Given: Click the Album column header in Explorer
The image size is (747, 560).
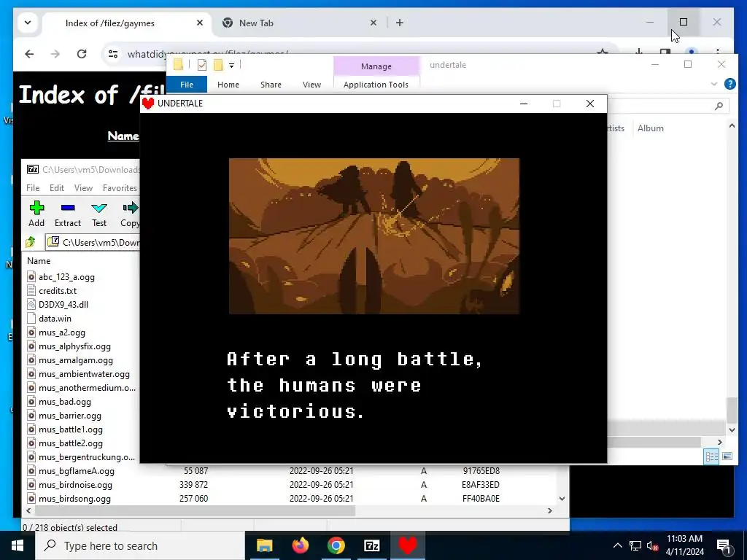Looking at the screenshot, I should pyautogui.click(x=650, y=128).
